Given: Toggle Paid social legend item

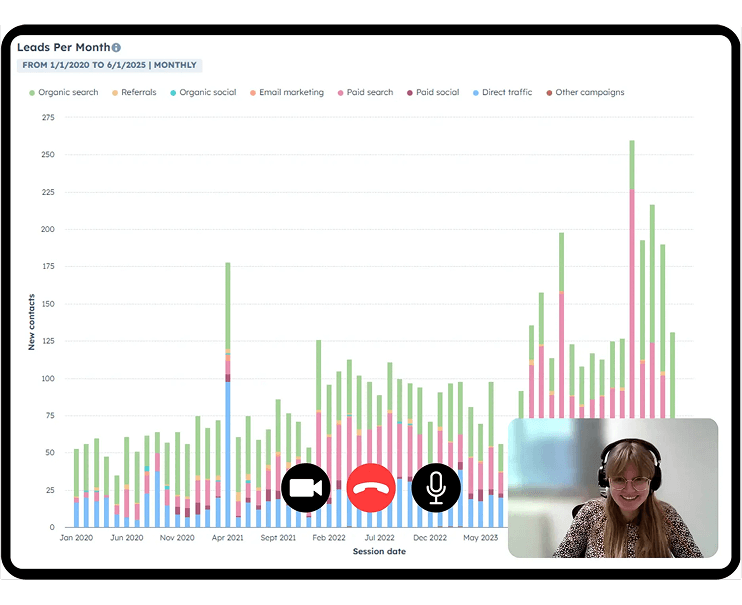Looking at the screenshot, I should pyautogui.click(x=437, y=92).
